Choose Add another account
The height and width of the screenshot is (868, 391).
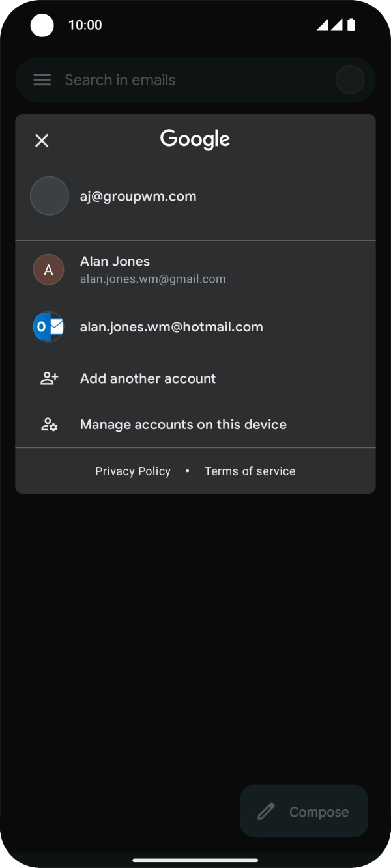(x=195, y=378)
